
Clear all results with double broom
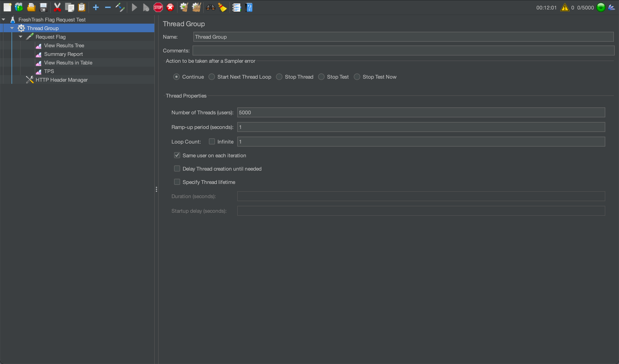pos(196,7)
